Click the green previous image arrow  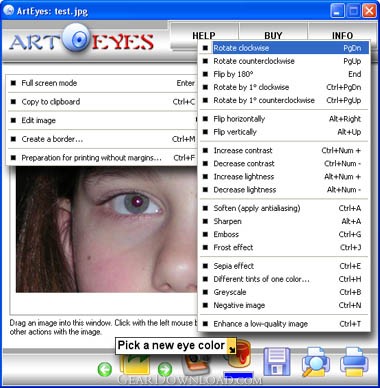point(105,369)
